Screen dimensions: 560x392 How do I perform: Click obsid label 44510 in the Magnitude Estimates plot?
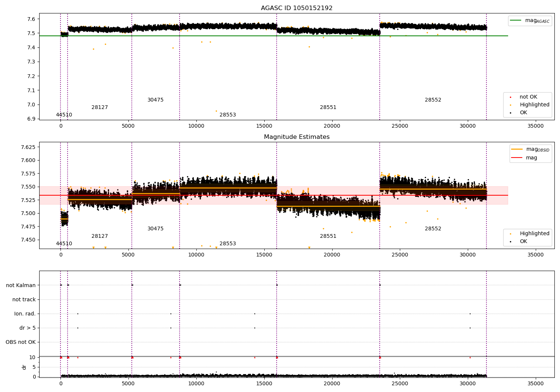[x=64, y=244]
